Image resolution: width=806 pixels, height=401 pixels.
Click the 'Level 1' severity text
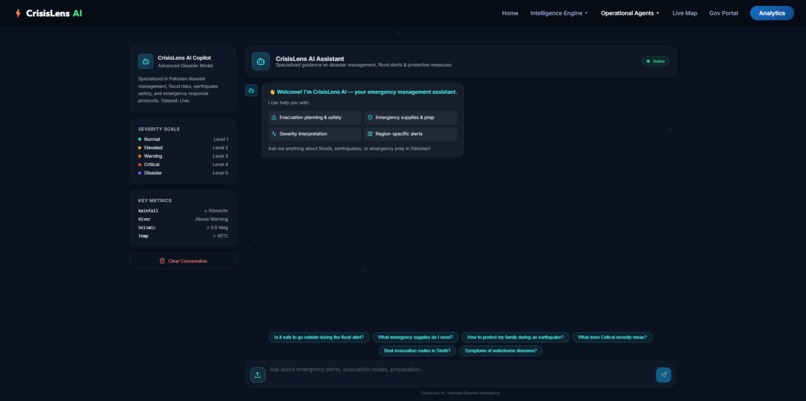pos(221,139)
